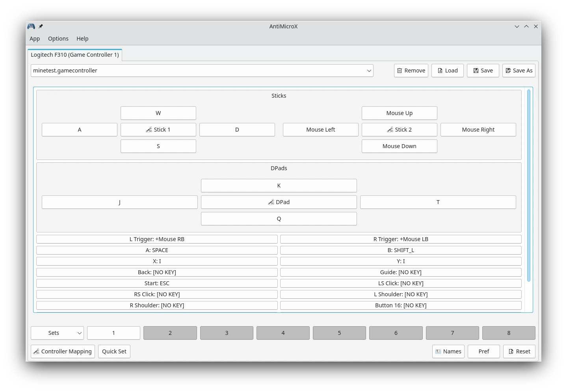
Task: Click the Y: I button
Action: coord(401,261)
